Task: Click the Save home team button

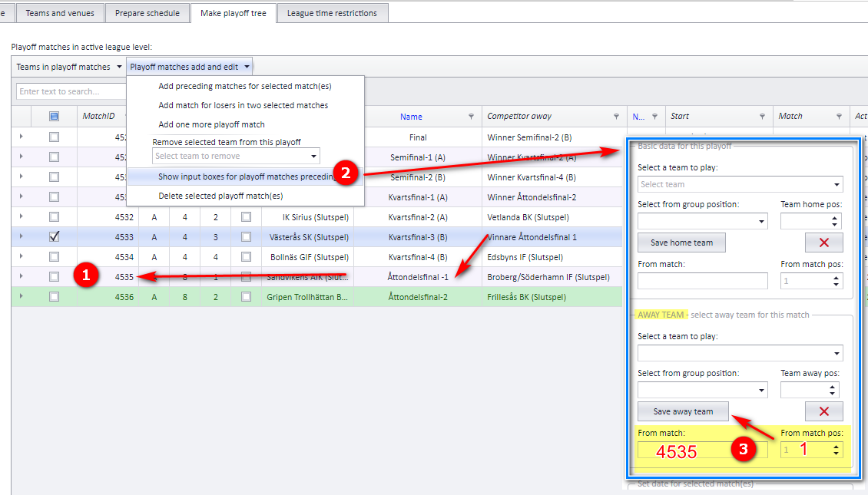Action: click(681, 243)
